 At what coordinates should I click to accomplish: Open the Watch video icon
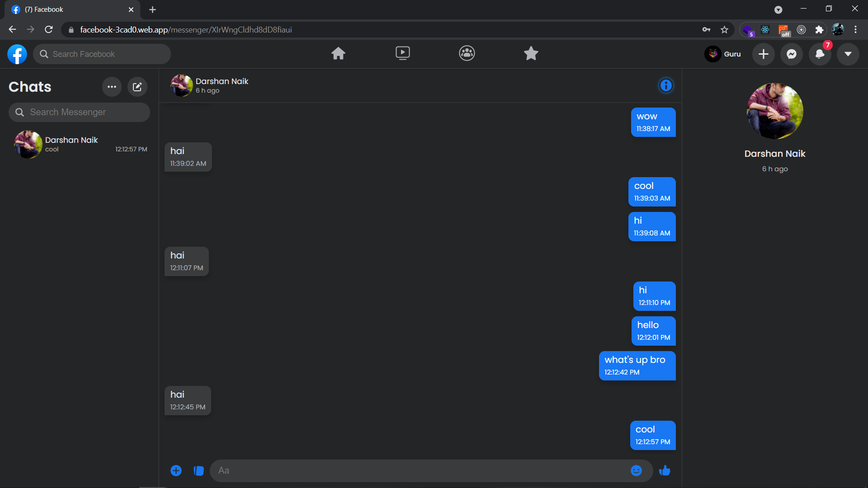[x=402, y=53]
